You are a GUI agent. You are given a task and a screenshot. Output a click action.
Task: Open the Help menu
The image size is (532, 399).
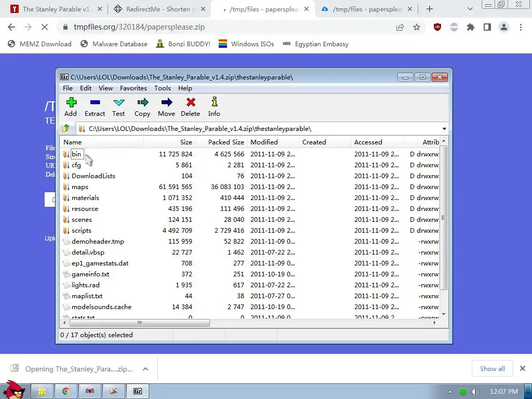185,88
